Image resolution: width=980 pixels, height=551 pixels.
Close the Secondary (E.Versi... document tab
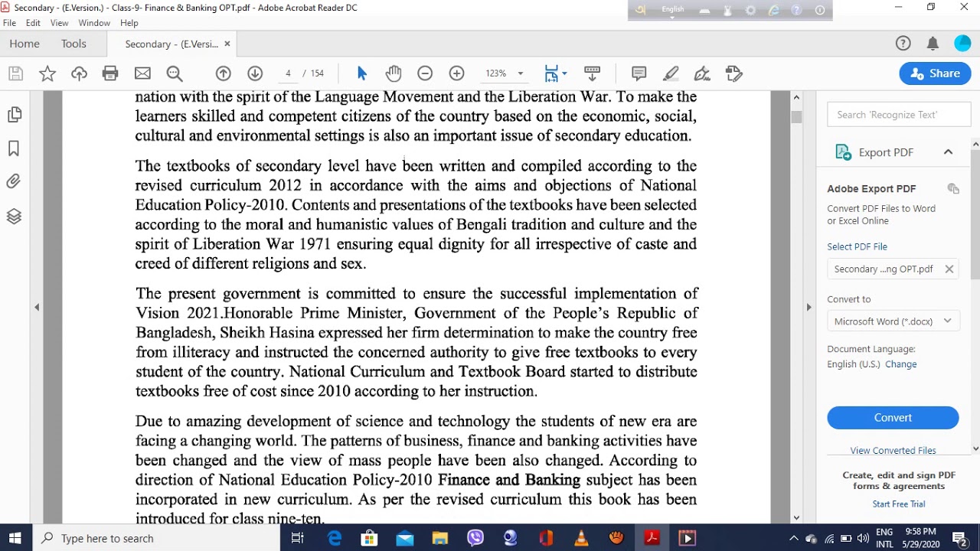click(227, 44)
